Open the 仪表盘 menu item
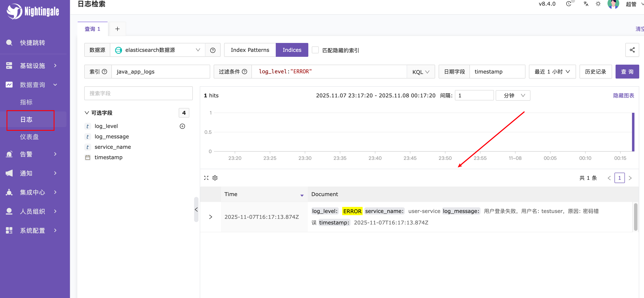Screen dimensions: 644x298 [29, 137]
